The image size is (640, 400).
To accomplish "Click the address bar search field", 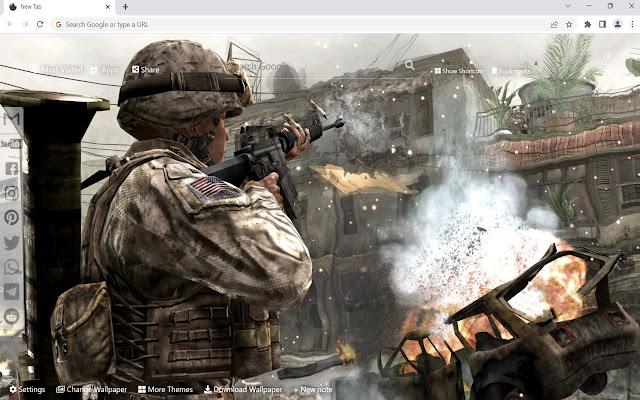I will click(300, 24).
